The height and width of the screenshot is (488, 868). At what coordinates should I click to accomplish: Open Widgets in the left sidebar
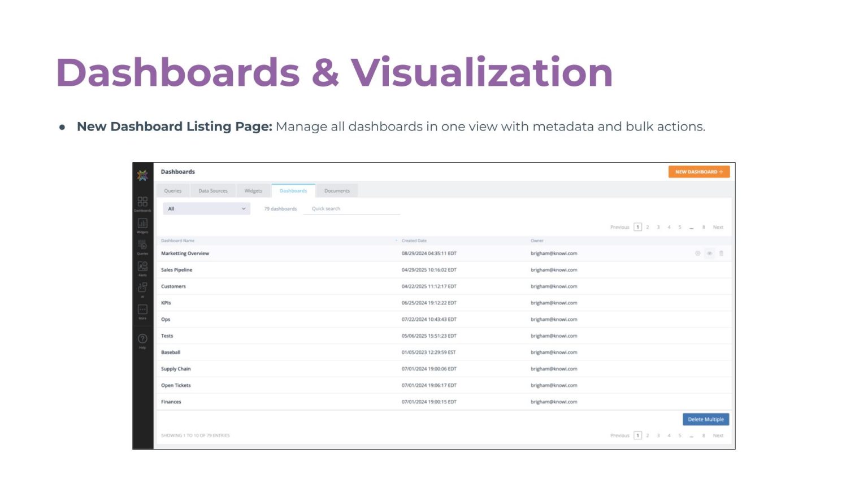click(x=142, y=224)
